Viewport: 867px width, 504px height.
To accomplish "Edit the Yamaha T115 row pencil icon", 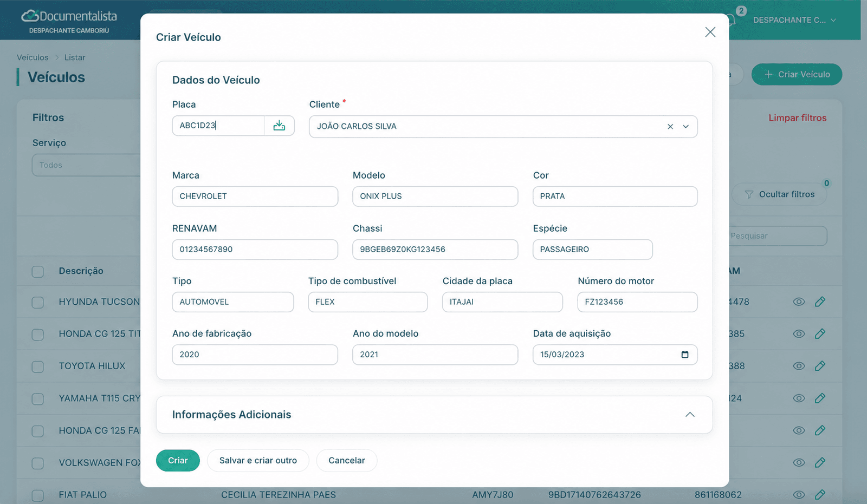I will (x=820, y=398).
